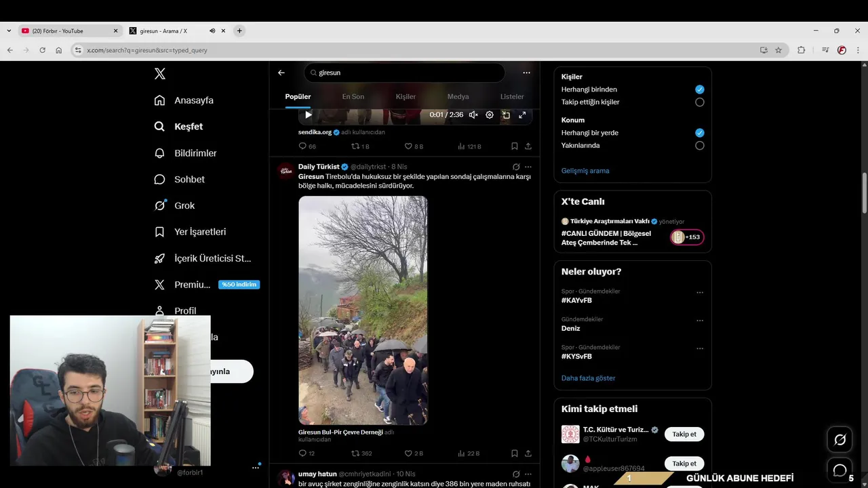868x488 pixels.
Task: Reload the page
Action: [x=42, y=50]
